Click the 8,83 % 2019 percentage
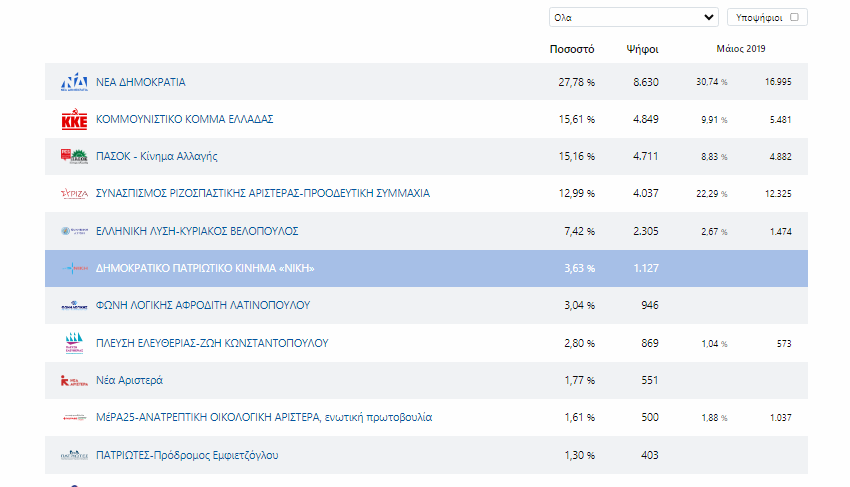 coord(714,157)
